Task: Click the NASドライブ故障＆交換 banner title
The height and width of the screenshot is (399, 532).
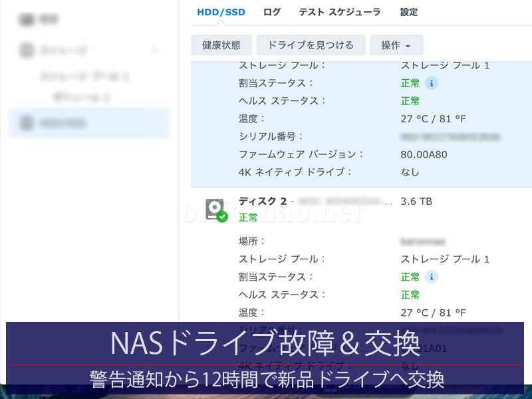Action: coord(265,343)
